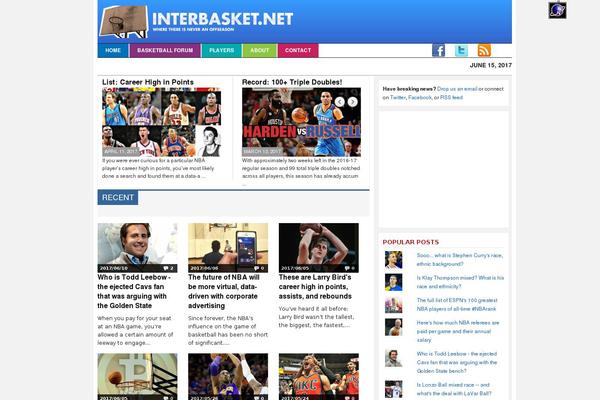Open popular post 'Is Lonzo Ball mixed race'
600x400 pixels.
[454, 389]
